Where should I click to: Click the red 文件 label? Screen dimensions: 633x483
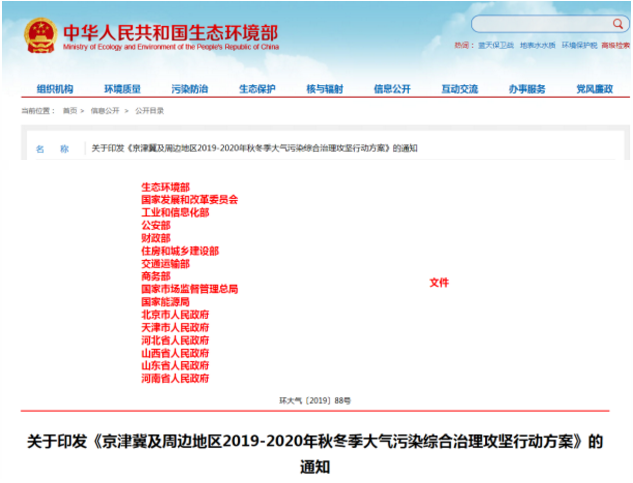tap(439, 283)
